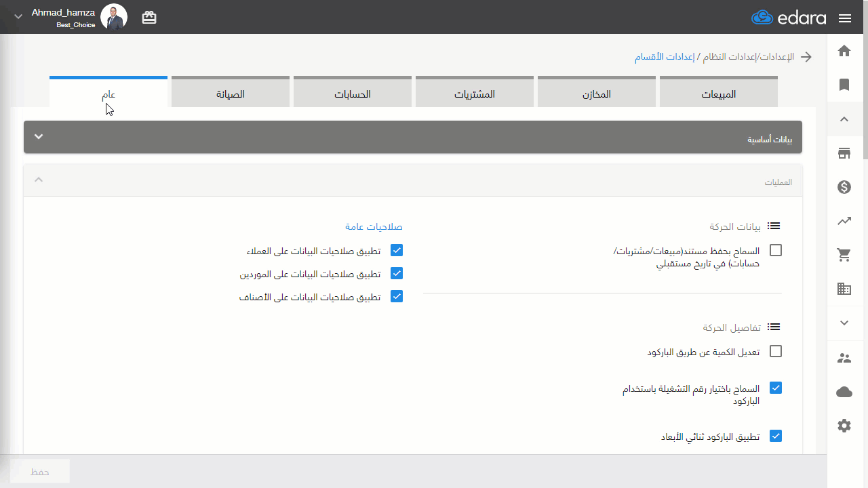868x488 pixels.
Task: Open the store icon in sidebar
Action: click(844, 153)
